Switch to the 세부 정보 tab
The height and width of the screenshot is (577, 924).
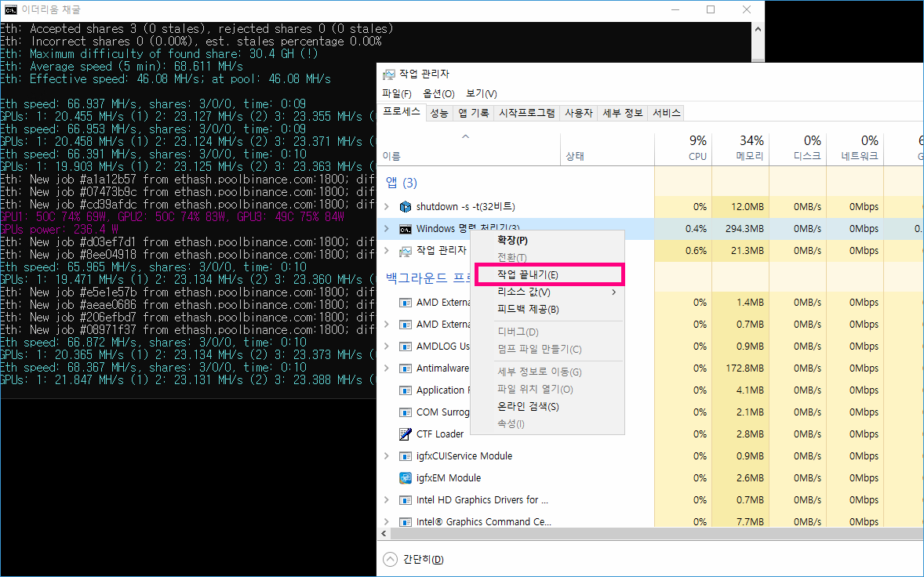point(622,113)
